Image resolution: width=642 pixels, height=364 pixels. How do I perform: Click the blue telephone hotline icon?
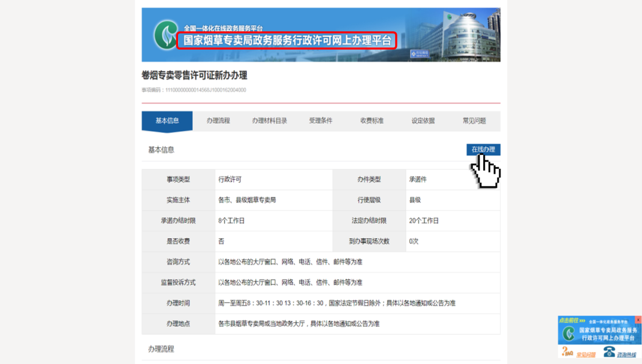[x=609, y=352]
